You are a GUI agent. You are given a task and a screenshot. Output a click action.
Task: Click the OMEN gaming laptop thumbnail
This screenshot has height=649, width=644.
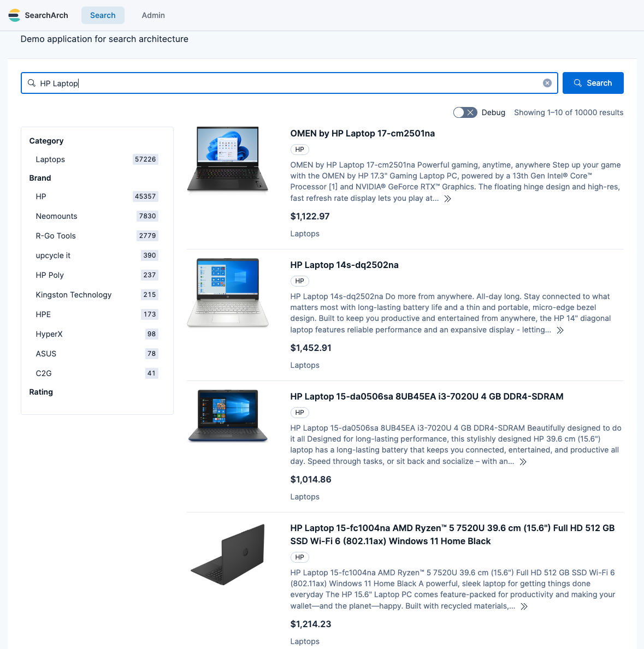pos(228,159)
